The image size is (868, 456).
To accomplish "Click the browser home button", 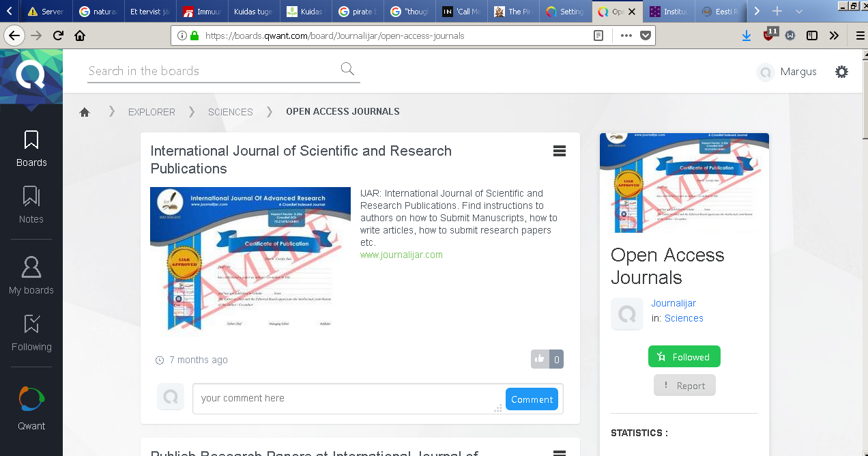I will pyautogui.click(x=80, y=35).
